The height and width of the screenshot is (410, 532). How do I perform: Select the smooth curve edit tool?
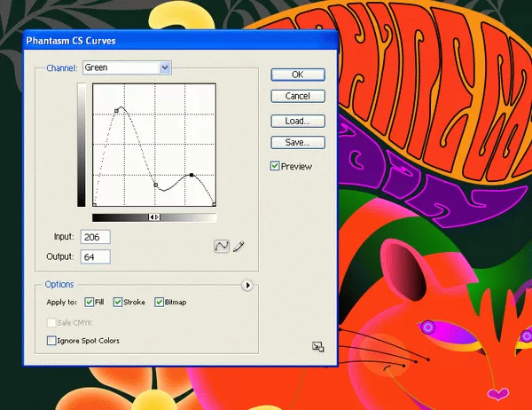tap(222, 246)
